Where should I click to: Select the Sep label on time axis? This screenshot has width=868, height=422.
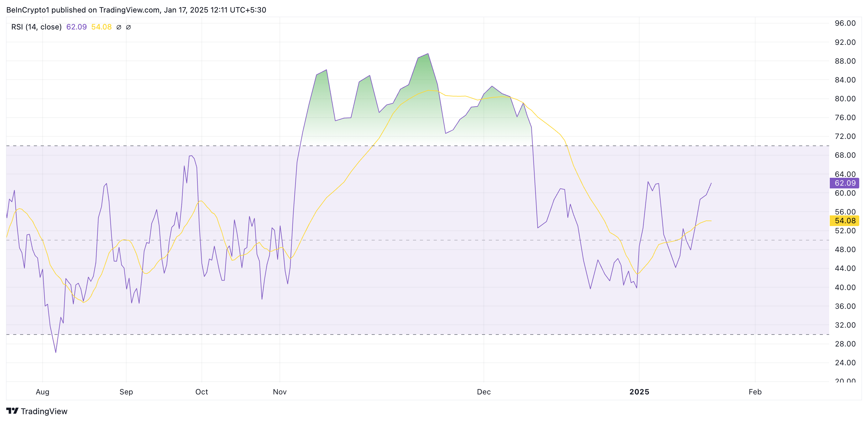(x=126, y=392)
